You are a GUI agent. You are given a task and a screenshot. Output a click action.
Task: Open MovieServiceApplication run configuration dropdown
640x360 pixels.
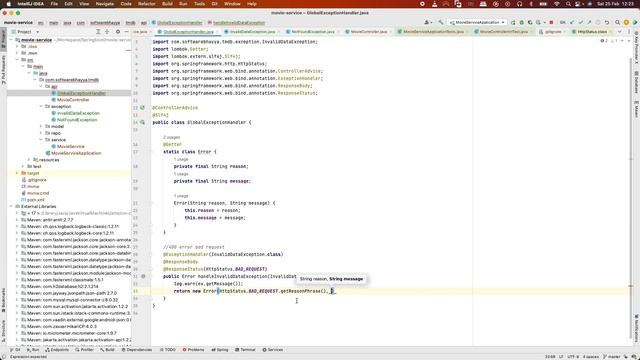point(477,22)
